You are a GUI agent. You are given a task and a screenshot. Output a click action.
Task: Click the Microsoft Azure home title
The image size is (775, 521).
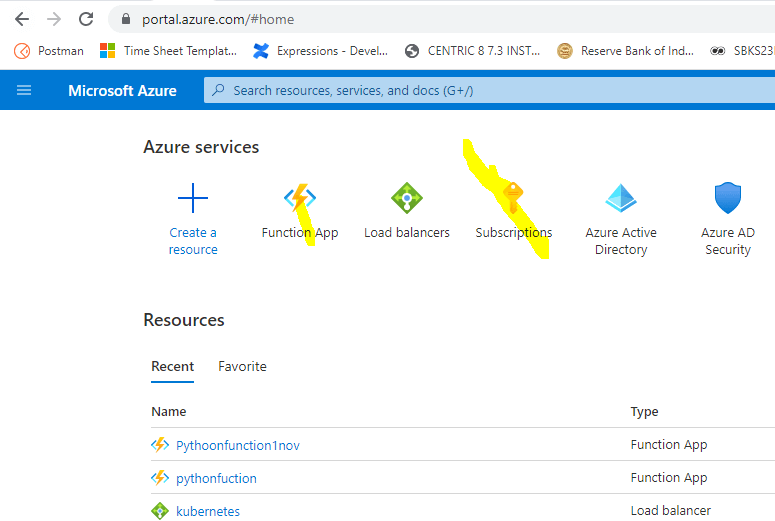point(122,90)
